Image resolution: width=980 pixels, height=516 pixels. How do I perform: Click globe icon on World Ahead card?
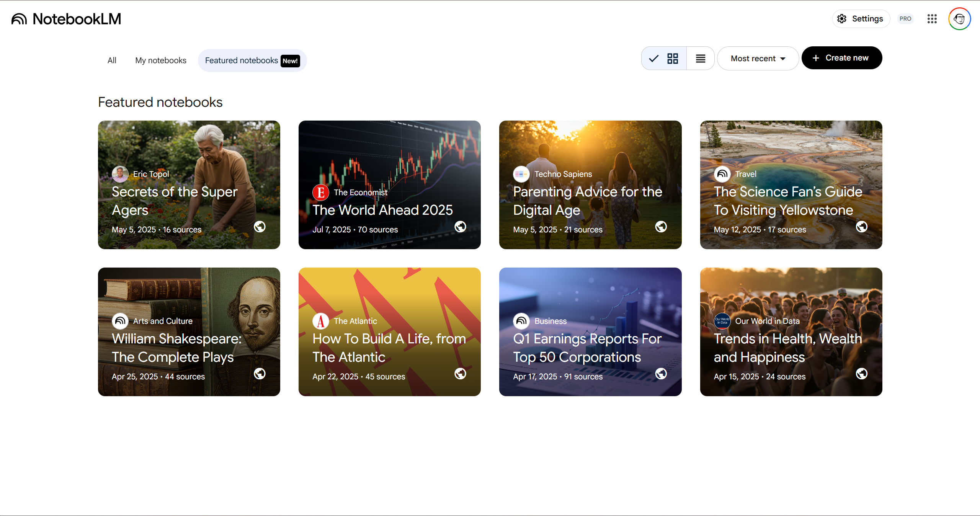[461, 227]
